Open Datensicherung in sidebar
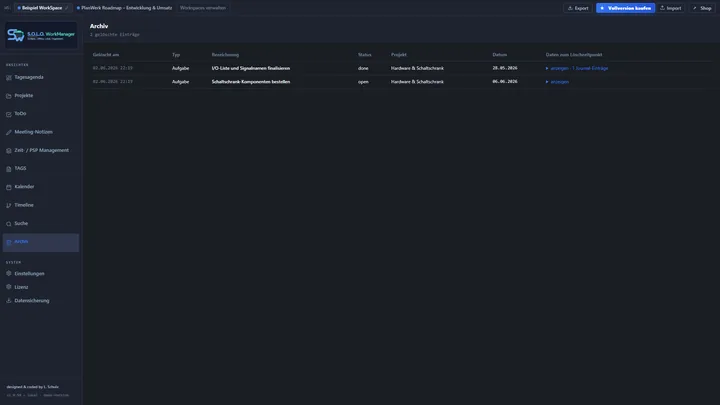 (x=41, y=301)
